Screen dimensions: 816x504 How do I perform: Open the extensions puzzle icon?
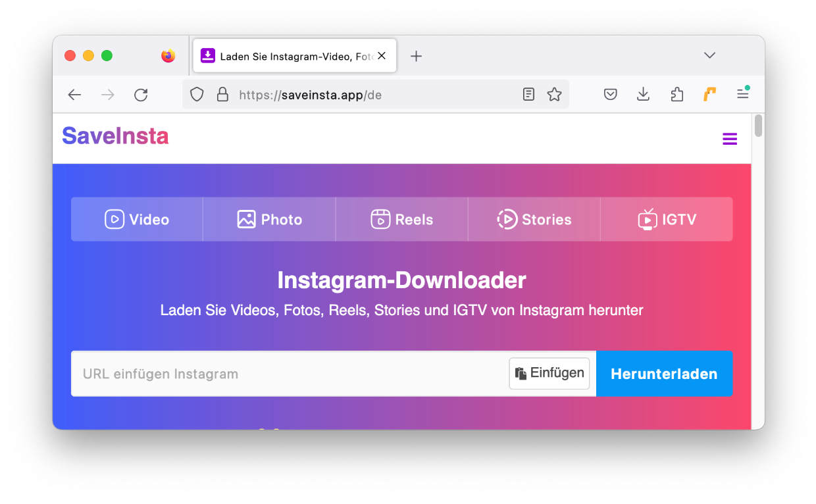tap(676, 95)
